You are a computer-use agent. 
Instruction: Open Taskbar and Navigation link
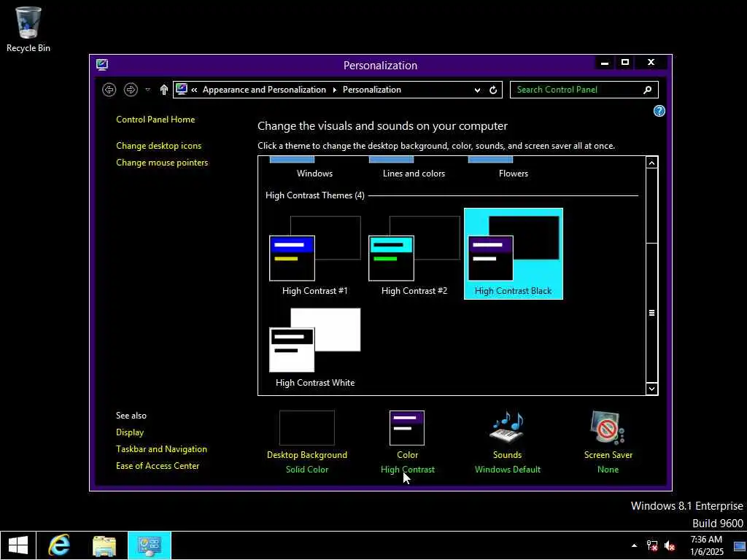[x=161, y=449]
